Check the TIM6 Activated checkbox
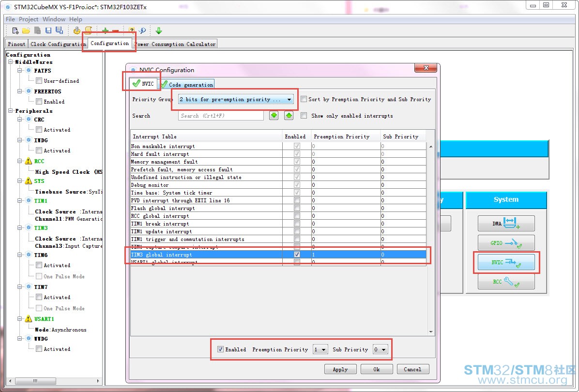Screen dimensions: 579x392 (39, 265)
